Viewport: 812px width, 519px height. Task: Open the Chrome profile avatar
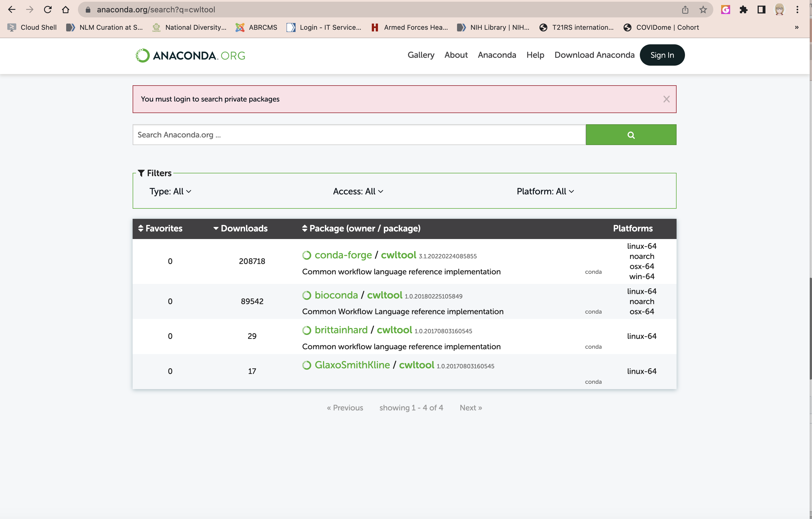click(779, 10)
